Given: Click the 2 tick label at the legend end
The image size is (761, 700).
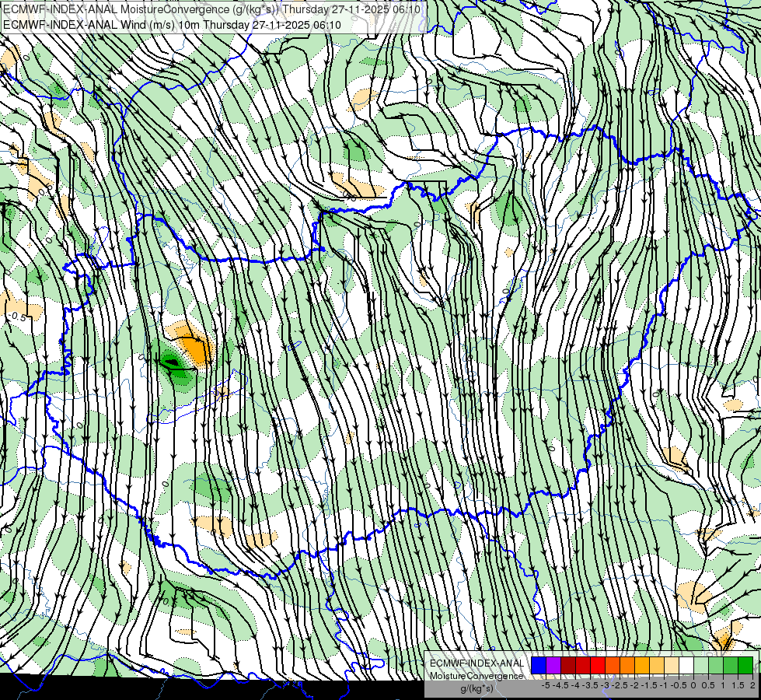Looking at the screenshot, I should (x=752, y=685).
